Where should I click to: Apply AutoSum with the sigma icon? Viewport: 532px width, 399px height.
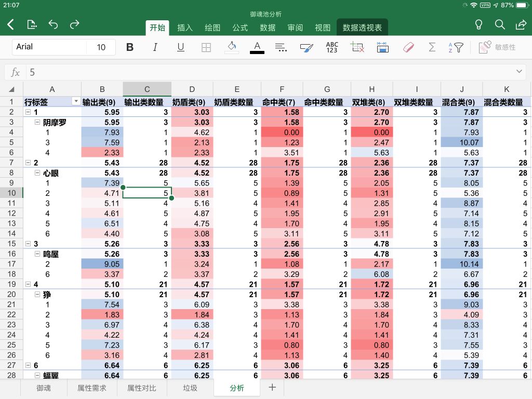pyautogui.click(x=431, y=47)
